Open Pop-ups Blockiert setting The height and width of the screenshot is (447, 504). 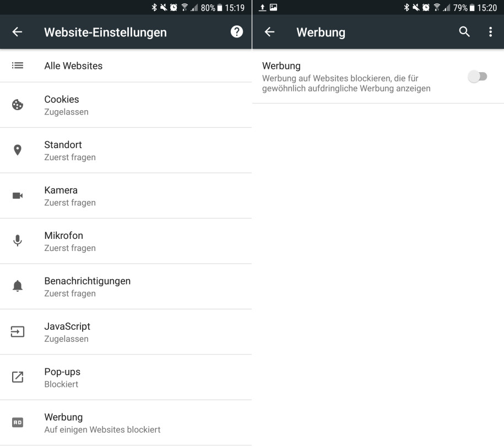(x=126, y=378)
